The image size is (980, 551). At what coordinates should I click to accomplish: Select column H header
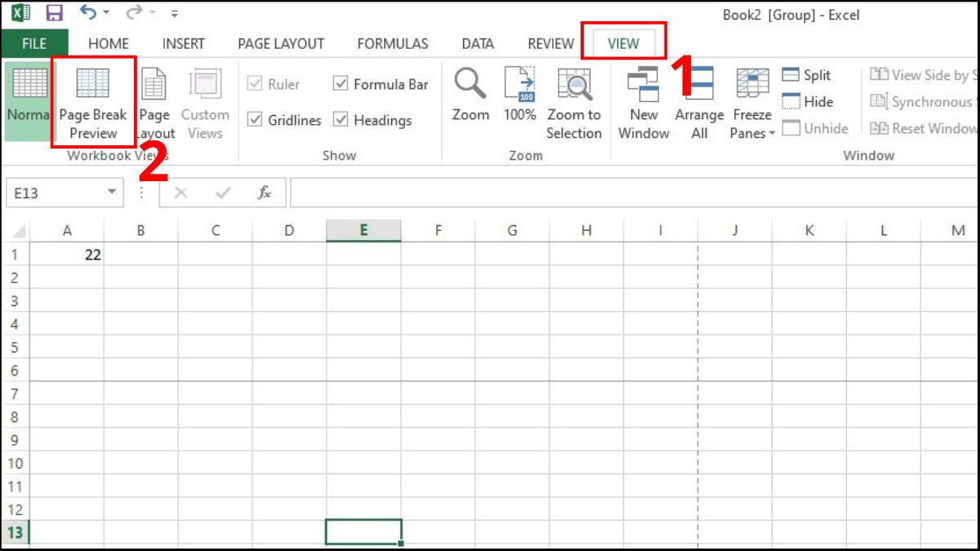pos(586,231)
